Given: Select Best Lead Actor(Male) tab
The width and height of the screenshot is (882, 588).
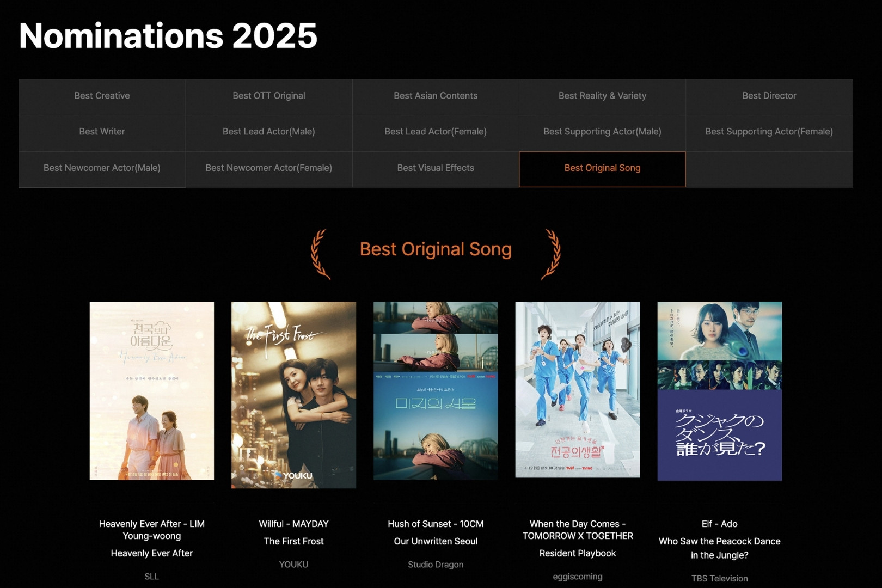Looking at the screenshot, I should pyautogui.click(x=268, y=132).
